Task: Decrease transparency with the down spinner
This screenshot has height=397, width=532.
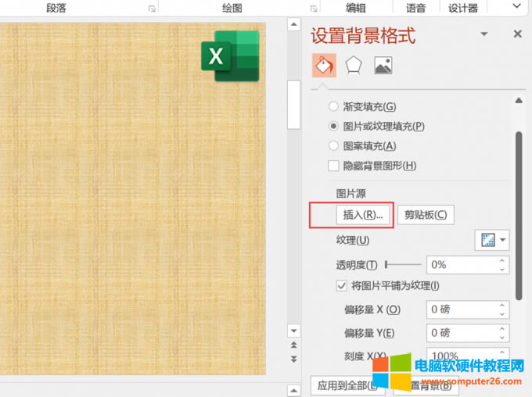Action: coord(502,270)
